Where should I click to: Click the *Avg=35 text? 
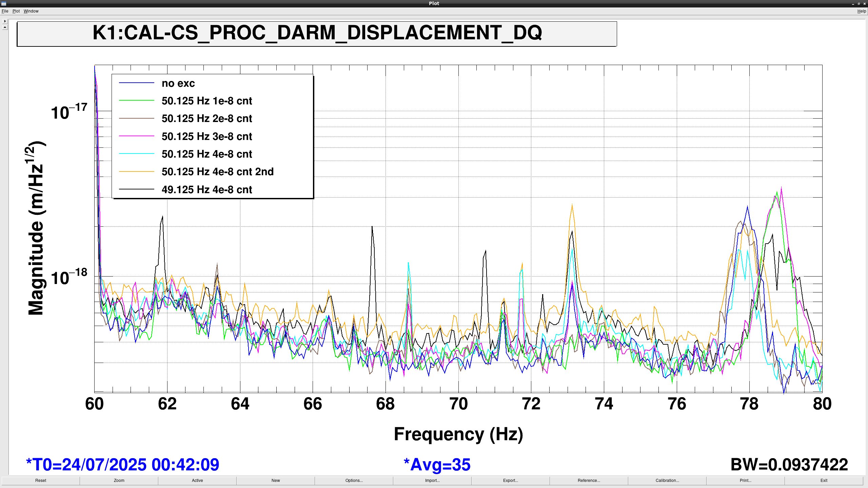(437, 465)
